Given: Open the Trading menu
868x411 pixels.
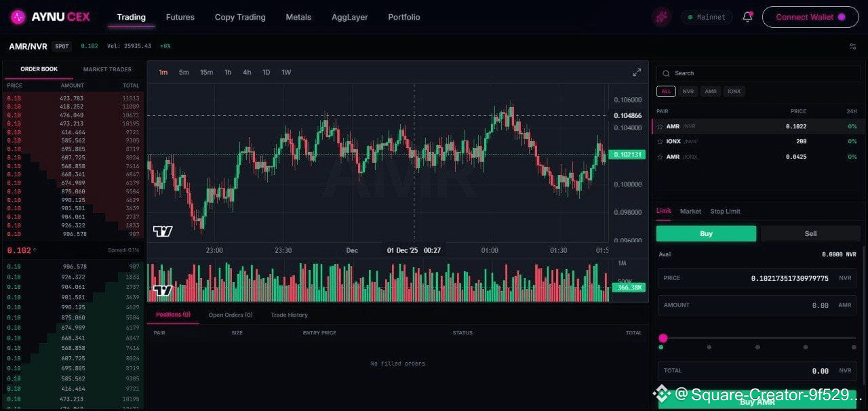Looking at the screenshot, I should [131, 17].
